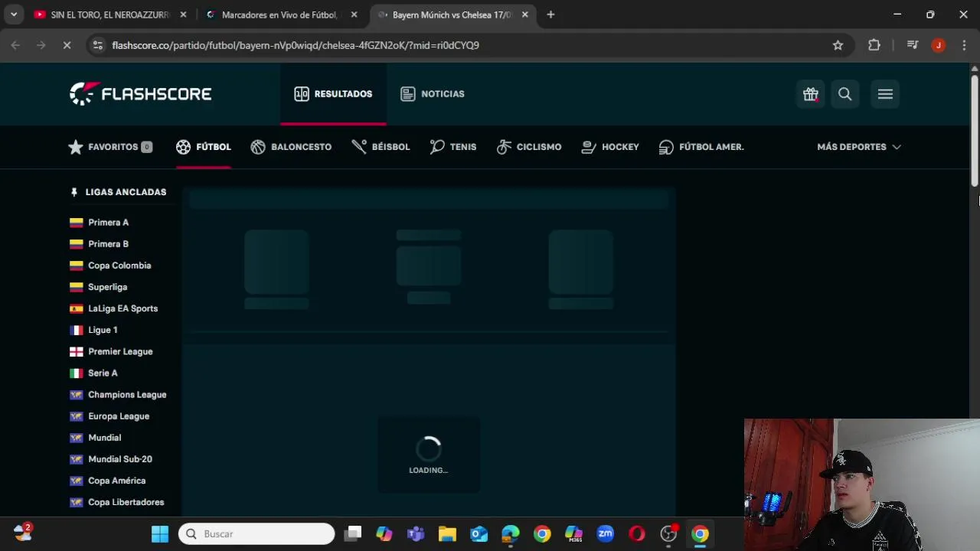Open the hamburger menu icon
The image size is (980, 551).
pyautogui.click(x=885, y=94)
